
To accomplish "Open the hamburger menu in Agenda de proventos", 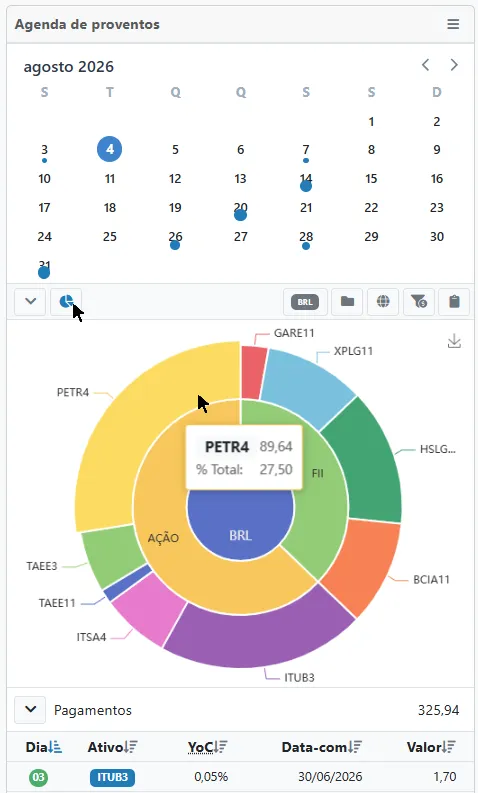I will point(453,24).
